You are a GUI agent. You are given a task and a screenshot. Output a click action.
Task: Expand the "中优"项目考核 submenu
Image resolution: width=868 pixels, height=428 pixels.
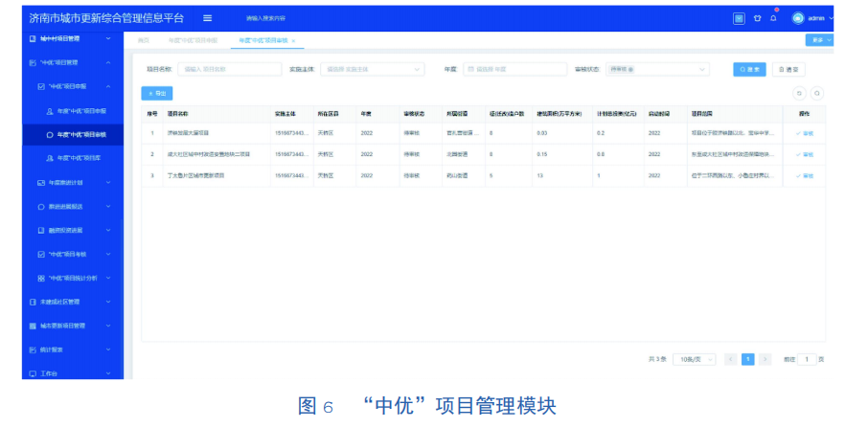(x=108, y=255)
